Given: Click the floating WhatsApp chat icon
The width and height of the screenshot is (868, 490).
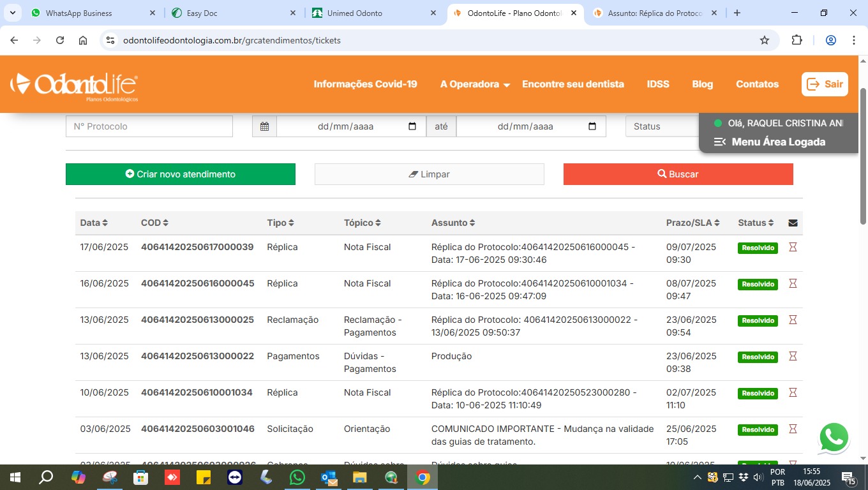Looking at the screenshot, I should pyautogui.click(x=834, y=438).
